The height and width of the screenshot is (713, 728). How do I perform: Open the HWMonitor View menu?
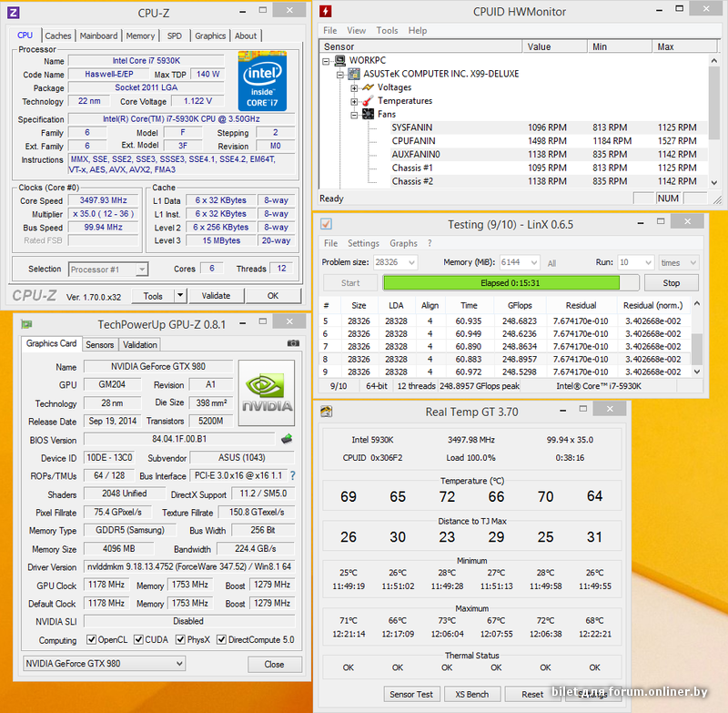tap(356, 31)
